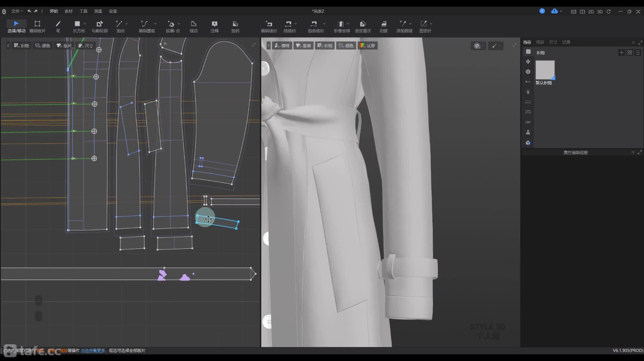Expand the 加点 tool dropdown arrow
The width and height of the screenshot is (644, 361).
[x=126, y=24]
